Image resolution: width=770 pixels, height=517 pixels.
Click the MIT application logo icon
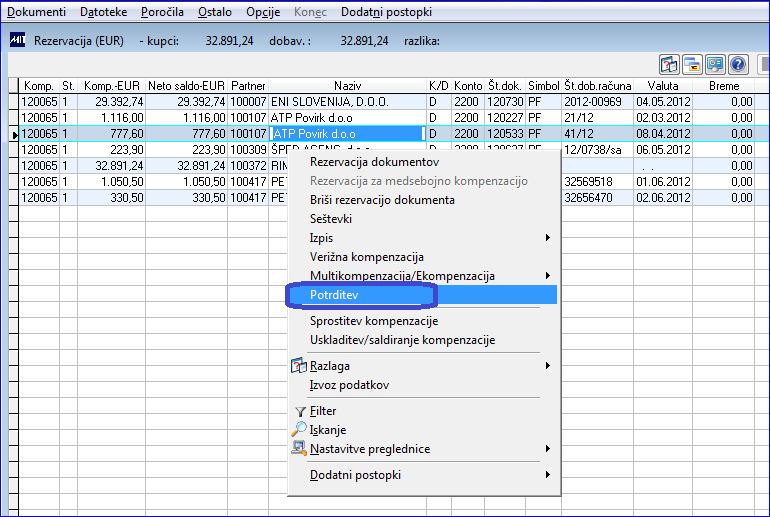tap(17, 40)
